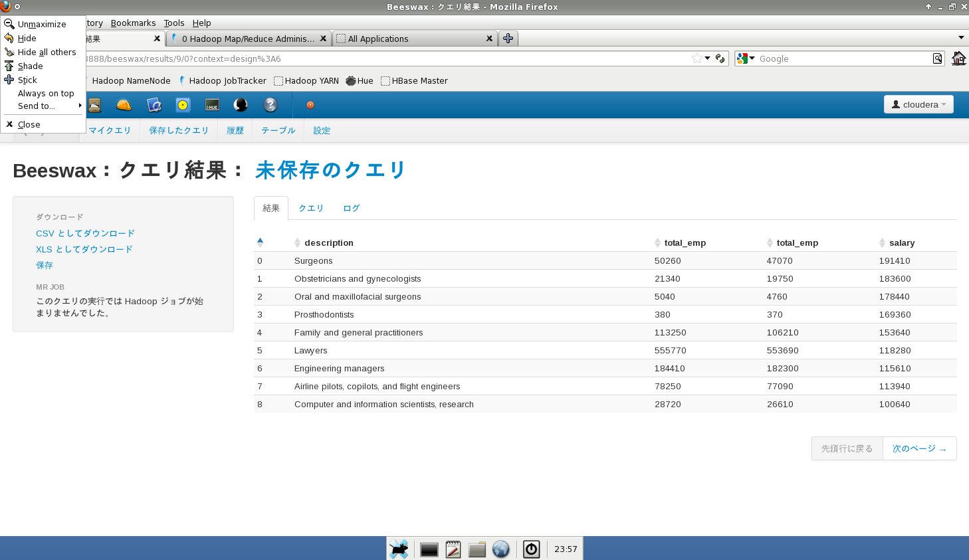Open the terminal icon in the bottom panel
969x560 pixels.
coord(429,549)
